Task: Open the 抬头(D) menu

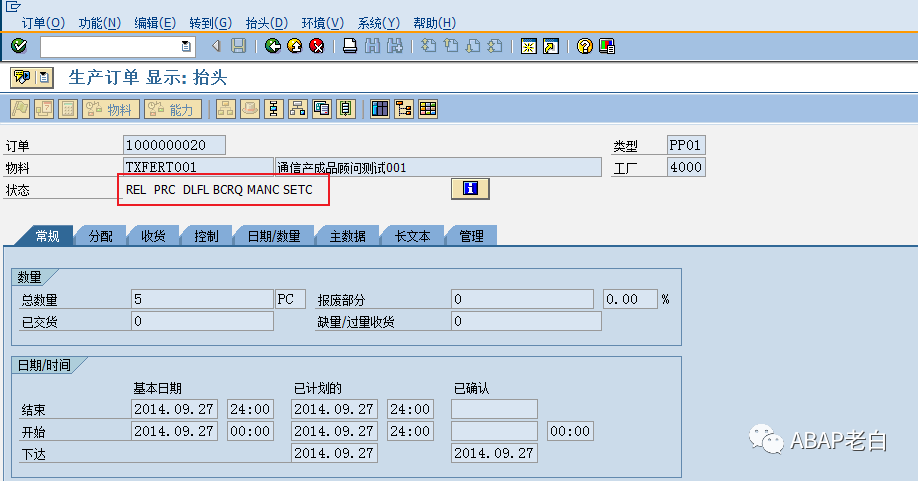Action: click(x=267, y=23)
